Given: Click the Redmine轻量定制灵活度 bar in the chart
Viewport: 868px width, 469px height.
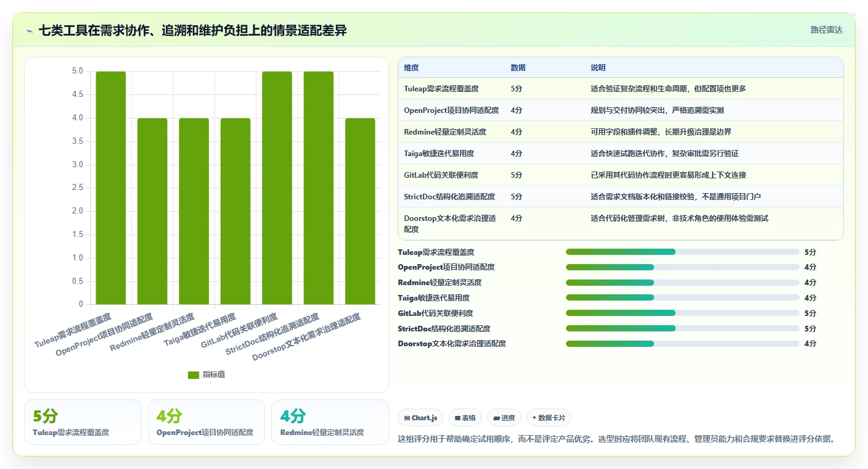Looking at the screenshot, I should tap(194, 211).
